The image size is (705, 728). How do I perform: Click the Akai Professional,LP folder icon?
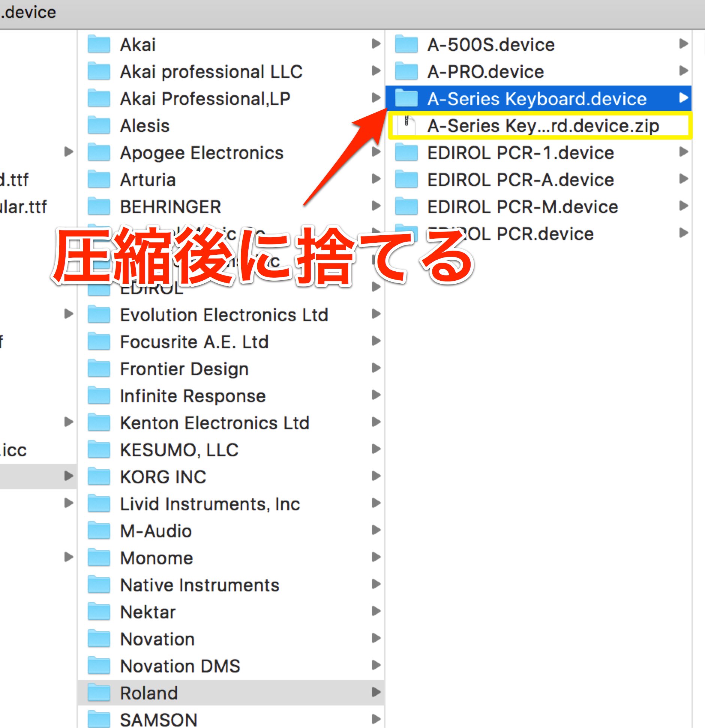click(99, 98)
